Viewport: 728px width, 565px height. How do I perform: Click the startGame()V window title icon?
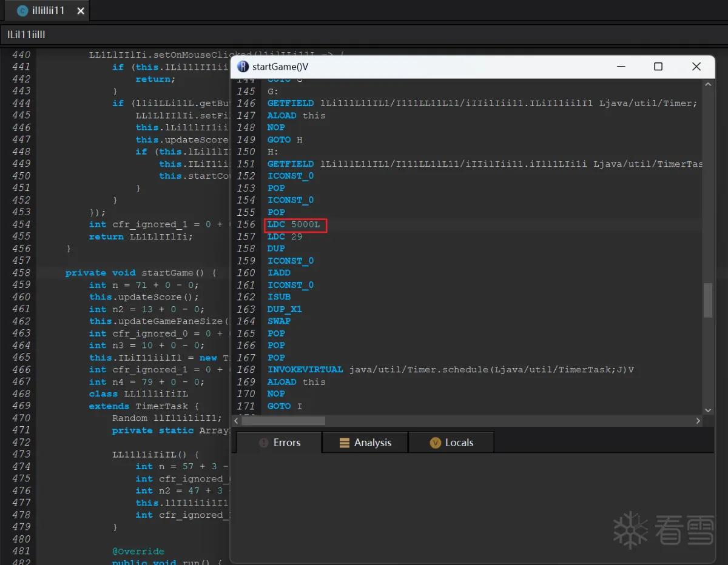(x=243, y=67)
